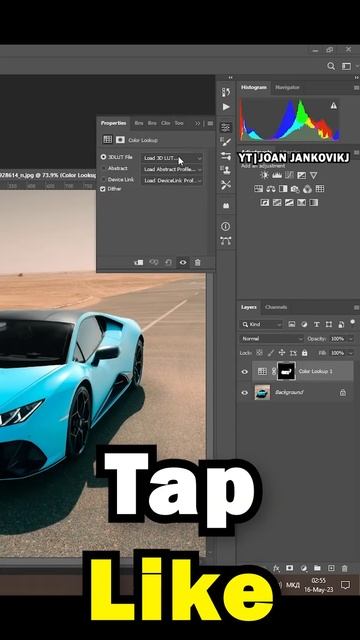Open the Normal blend mode dropdown
This screenshot has height=640, width=360.
tap(271, 339)
